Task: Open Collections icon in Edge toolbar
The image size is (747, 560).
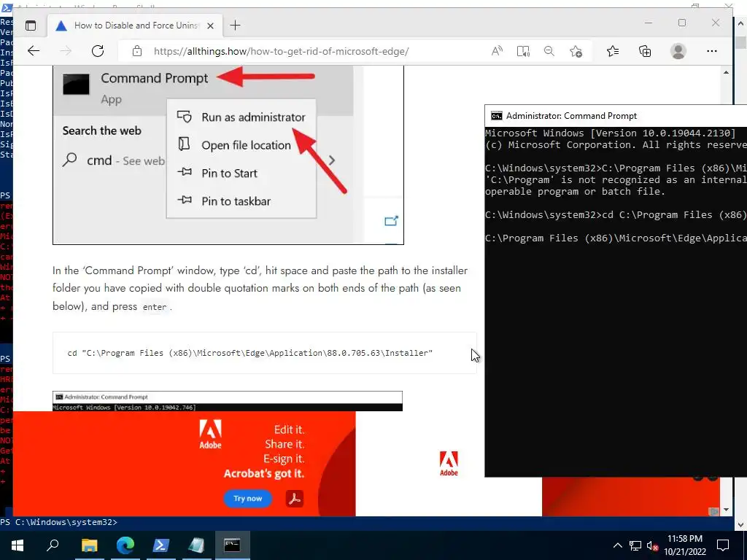Action: point(645,51)
